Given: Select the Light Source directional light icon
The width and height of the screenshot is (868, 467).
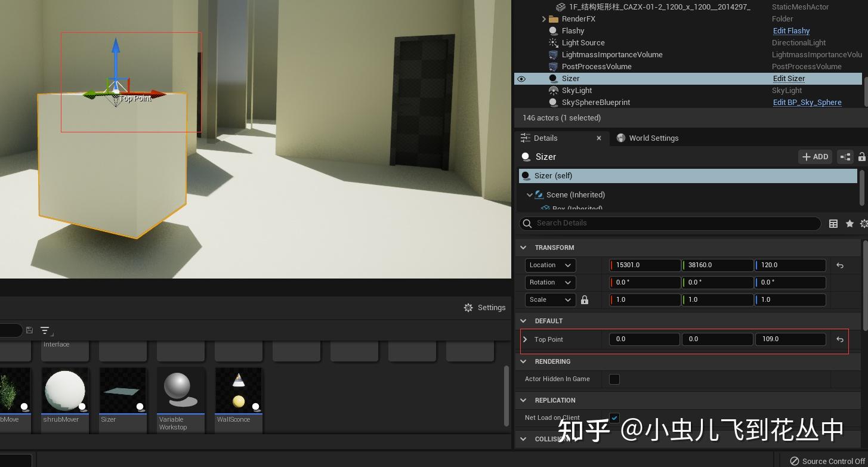Looking at the screenshot, I should click(554, 42).
